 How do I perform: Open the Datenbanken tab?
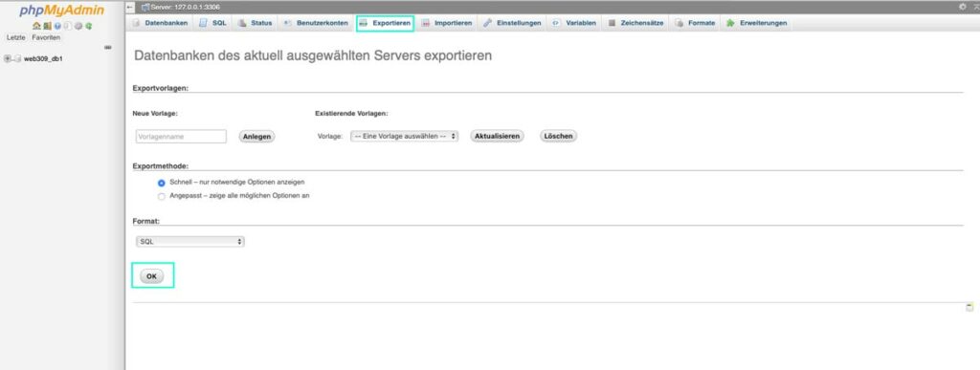(160, 23)
